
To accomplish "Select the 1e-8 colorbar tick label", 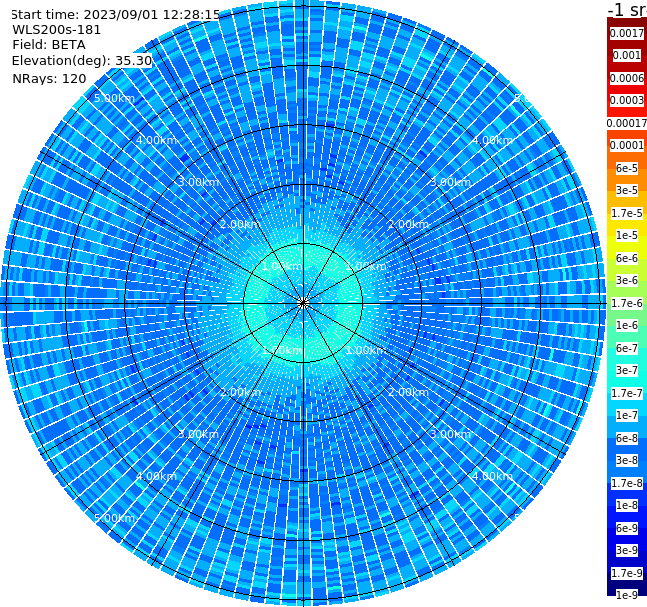I will [627, 505].
